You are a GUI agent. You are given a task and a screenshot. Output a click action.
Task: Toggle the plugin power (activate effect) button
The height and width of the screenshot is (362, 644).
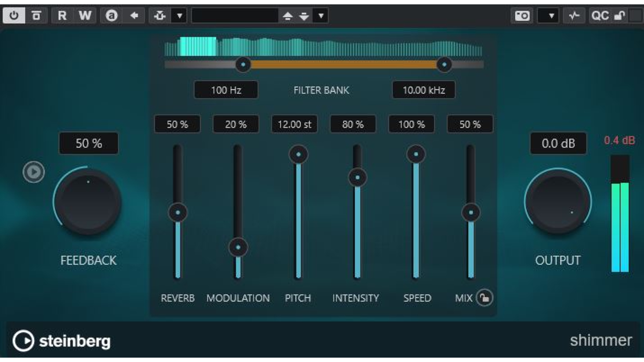14,15
